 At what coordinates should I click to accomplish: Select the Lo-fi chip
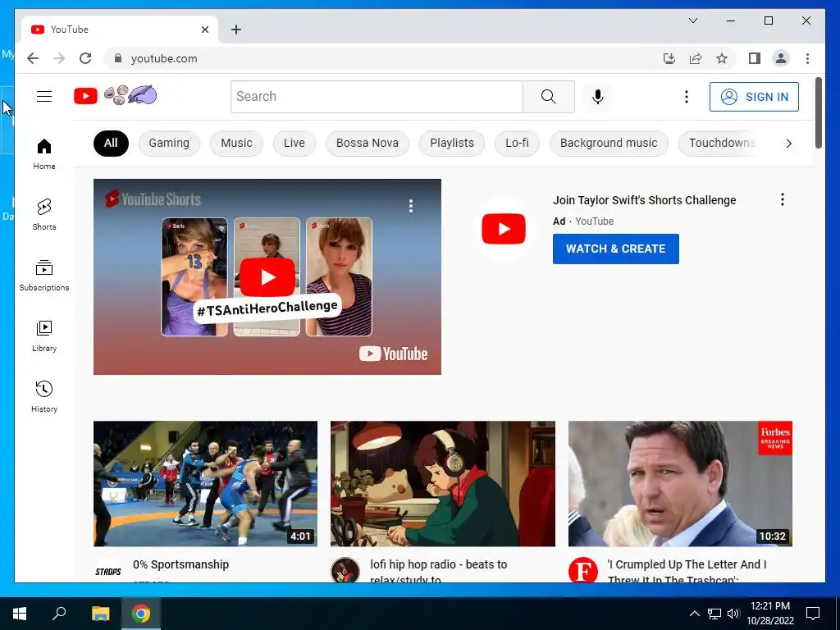(517, 143)
